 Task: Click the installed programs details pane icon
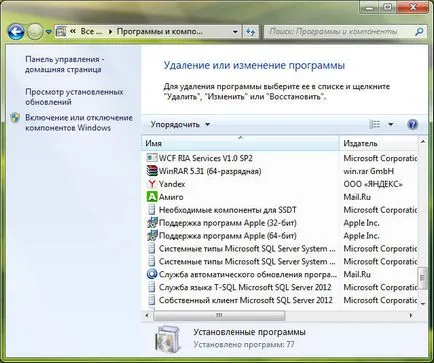168,340
